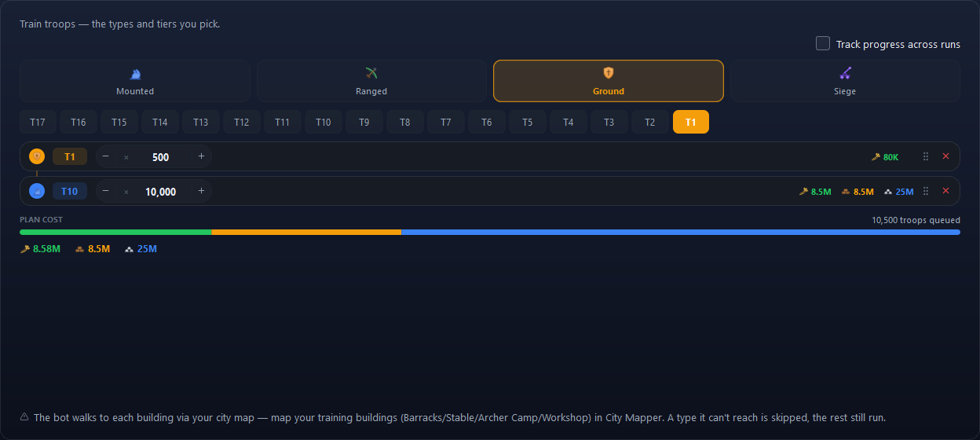980x440 pixels.
Task: Select the Ranged troop type
Action: (371, 81)
